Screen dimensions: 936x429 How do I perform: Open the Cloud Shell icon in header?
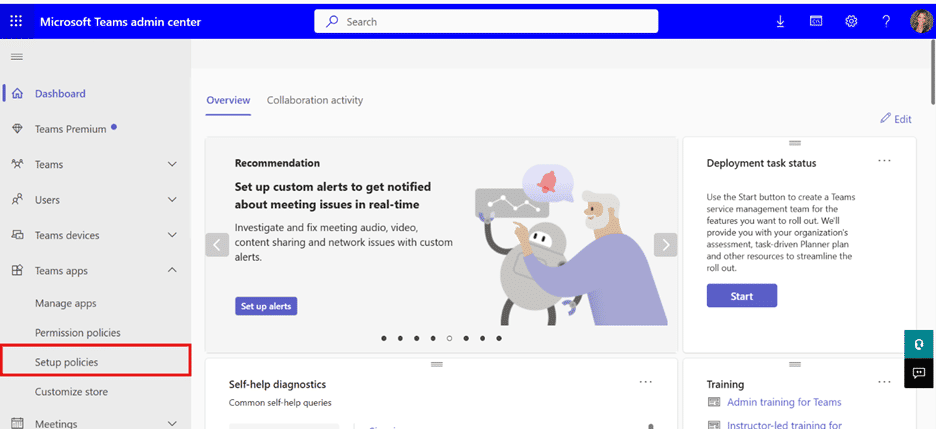point(815,21)
